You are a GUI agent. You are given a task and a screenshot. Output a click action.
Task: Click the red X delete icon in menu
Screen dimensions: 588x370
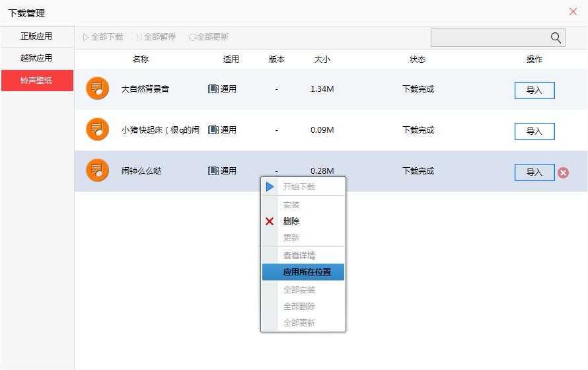point(270,221)
